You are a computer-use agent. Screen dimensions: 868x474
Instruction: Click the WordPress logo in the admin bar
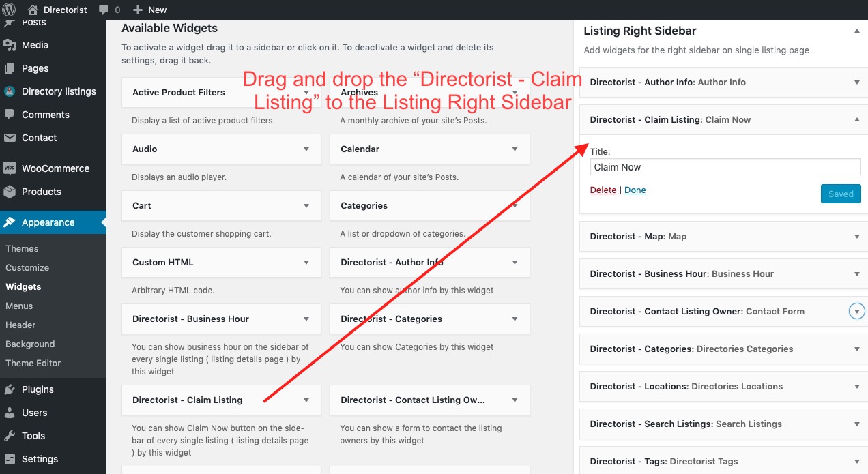tap(8, 10)
